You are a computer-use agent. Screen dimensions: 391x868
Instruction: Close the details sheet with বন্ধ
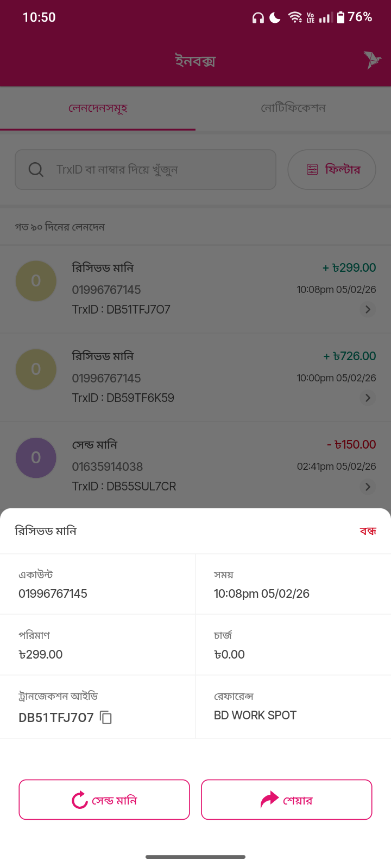(368, 531)
